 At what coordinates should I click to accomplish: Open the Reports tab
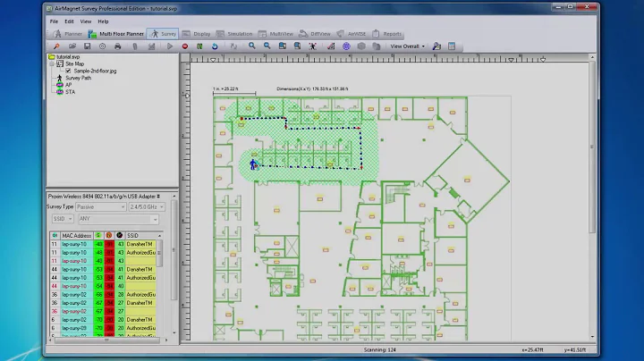coord(387,34)
